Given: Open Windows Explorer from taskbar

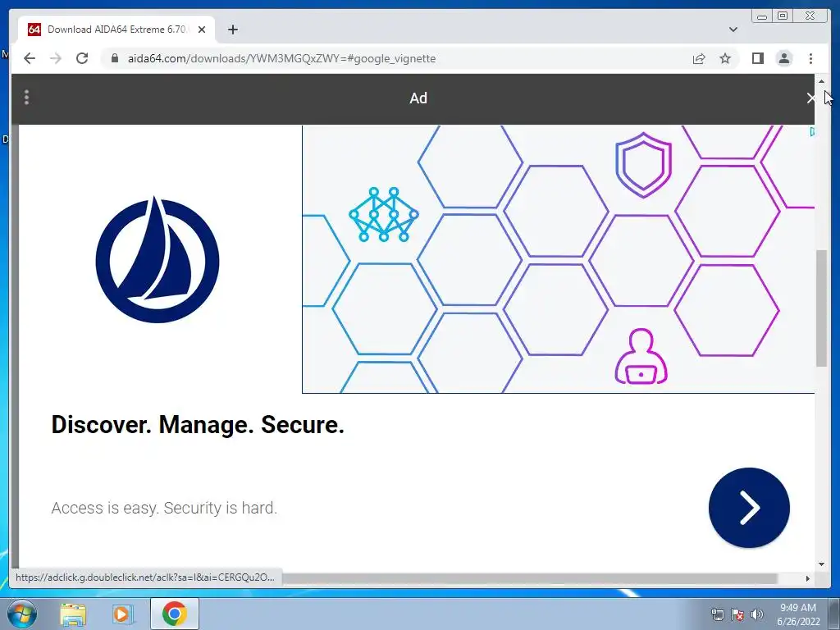Looking at the screenshot, I should pyautogui.click(x=73, y=614).
